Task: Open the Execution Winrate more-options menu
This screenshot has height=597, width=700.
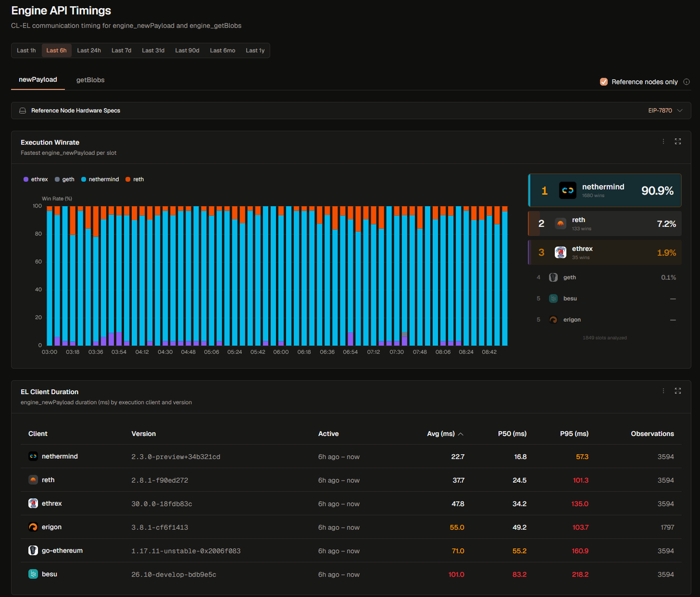Action: tap(663, 142)
